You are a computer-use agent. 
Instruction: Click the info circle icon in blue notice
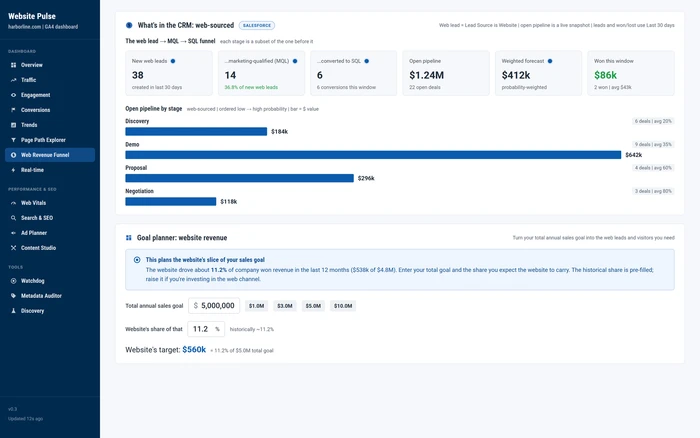(x=137, y=260)
